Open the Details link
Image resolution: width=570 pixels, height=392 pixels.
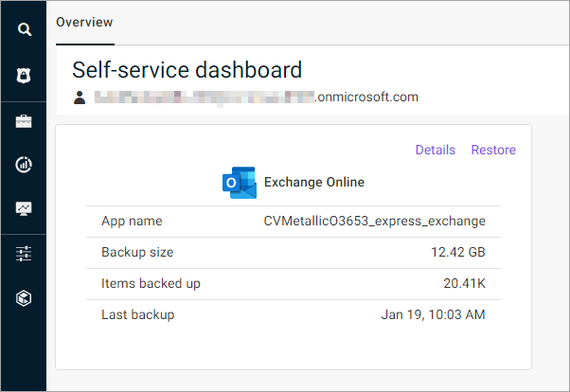tap(436, 150)
